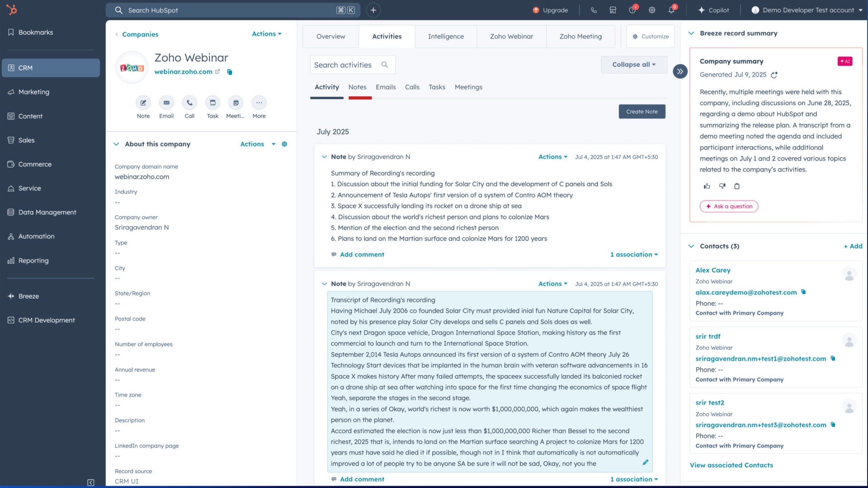Open the marketplace store icon

coord(613,10)
